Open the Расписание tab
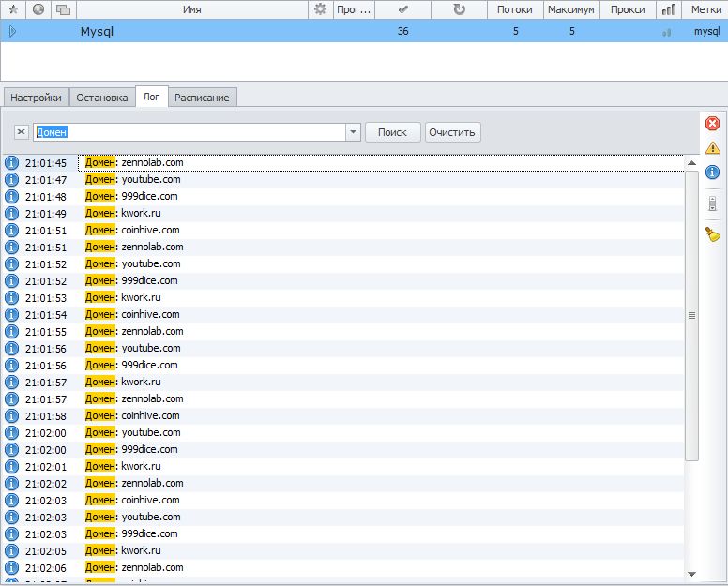The width and height of the screenshot is (728, 586). click(202, 98)
